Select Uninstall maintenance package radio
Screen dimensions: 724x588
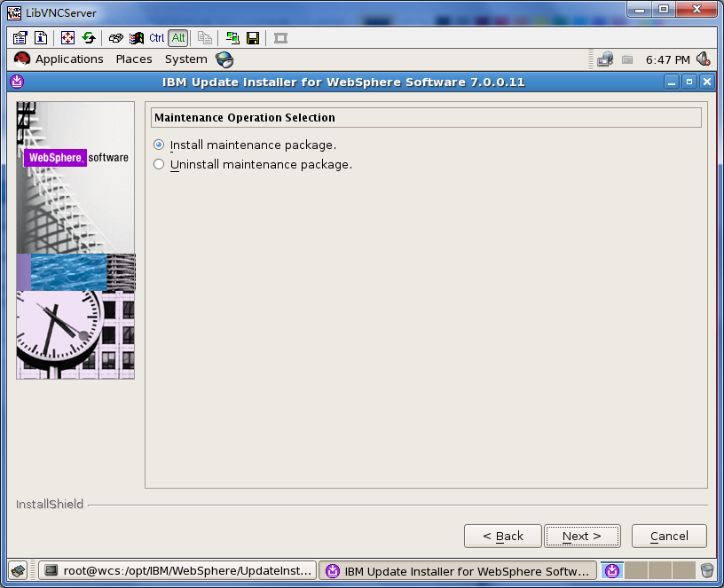click(159, 164)
